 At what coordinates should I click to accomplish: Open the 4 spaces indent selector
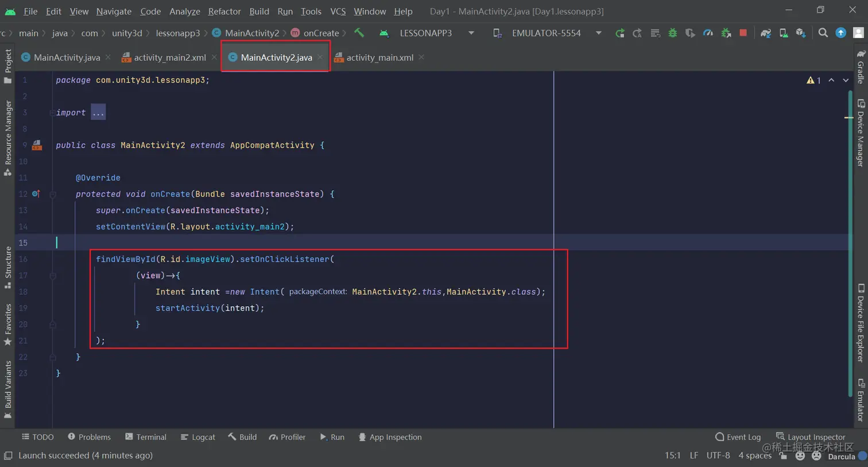pyautogui.click(x=755, y=456)
